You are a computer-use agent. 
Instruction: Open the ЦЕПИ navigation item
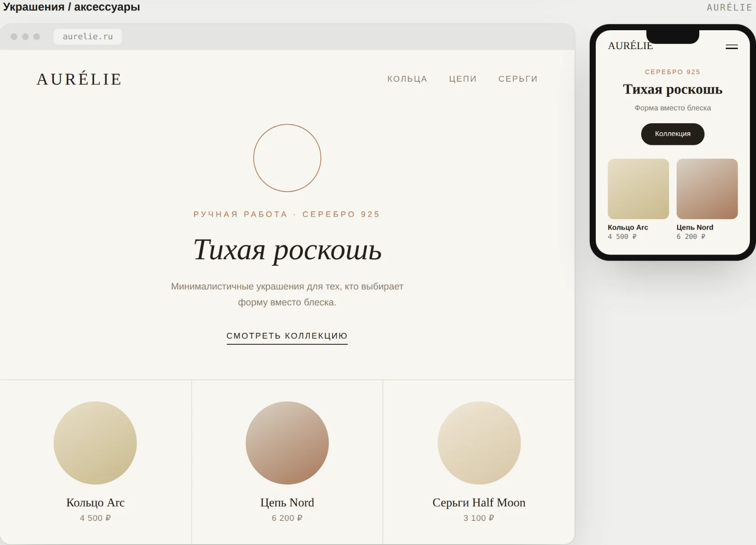coord(463,79)
